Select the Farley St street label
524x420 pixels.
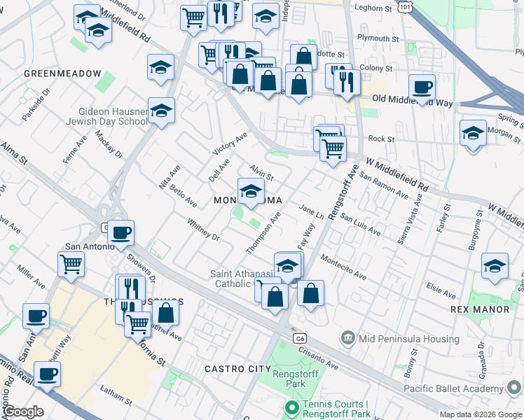pos(444,218)
